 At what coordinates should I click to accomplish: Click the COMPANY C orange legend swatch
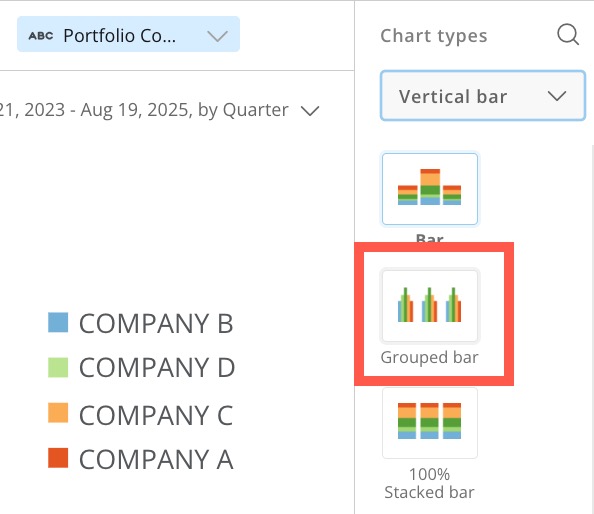(x=58, y=412)
